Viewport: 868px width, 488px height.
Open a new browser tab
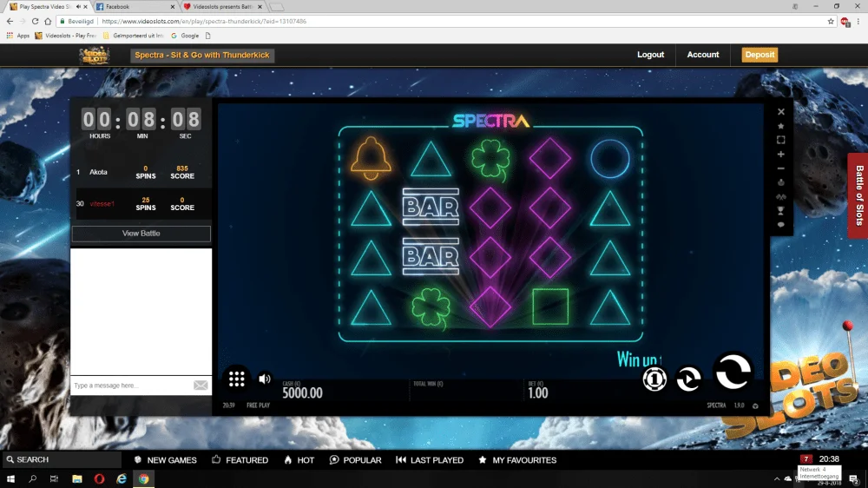click(x=277, y=7)
